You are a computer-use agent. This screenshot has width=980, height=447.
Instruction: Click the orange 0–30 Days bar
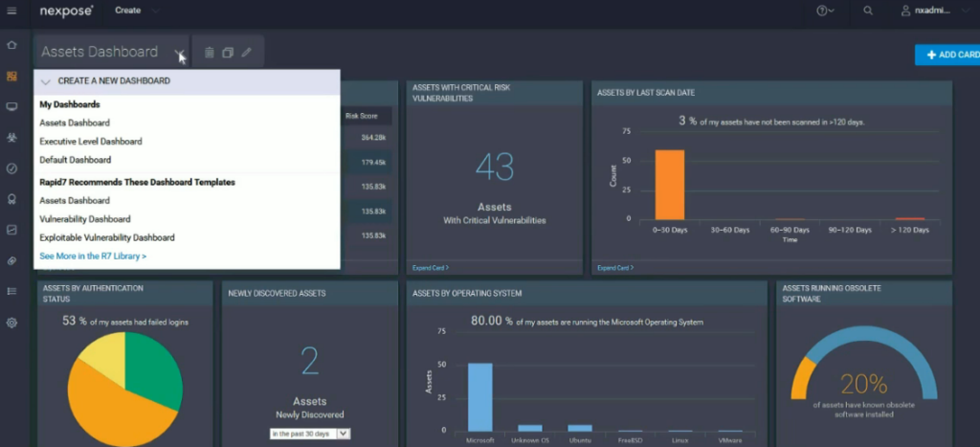click(669, 184)
